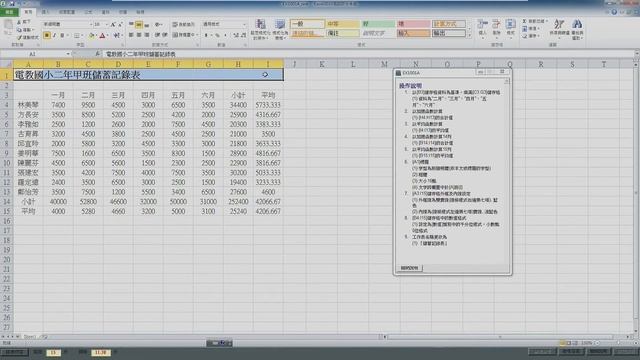Switch to the Page Layout ribbon tab
The width and height of the screenshot is (640, 360).
67,12
